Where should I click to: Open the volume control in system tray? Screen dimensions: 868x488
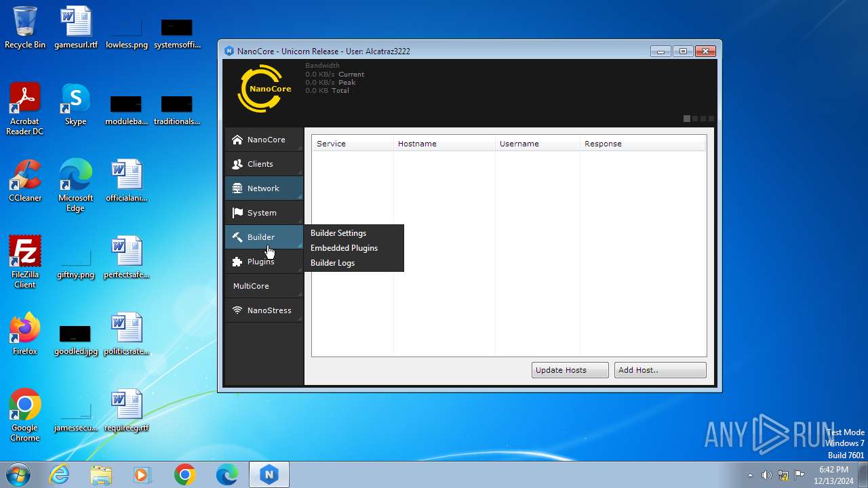(x=766, y=475)
